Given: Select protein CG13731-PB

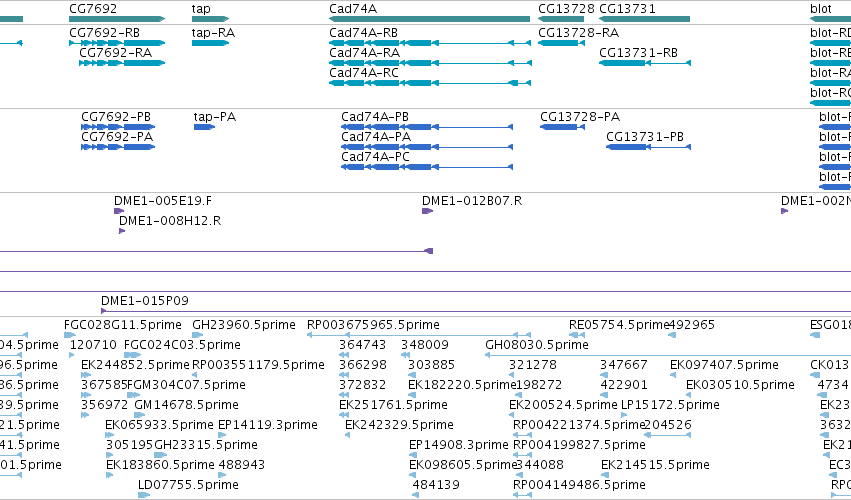Looking at the screenshot, I should point(645,137).
